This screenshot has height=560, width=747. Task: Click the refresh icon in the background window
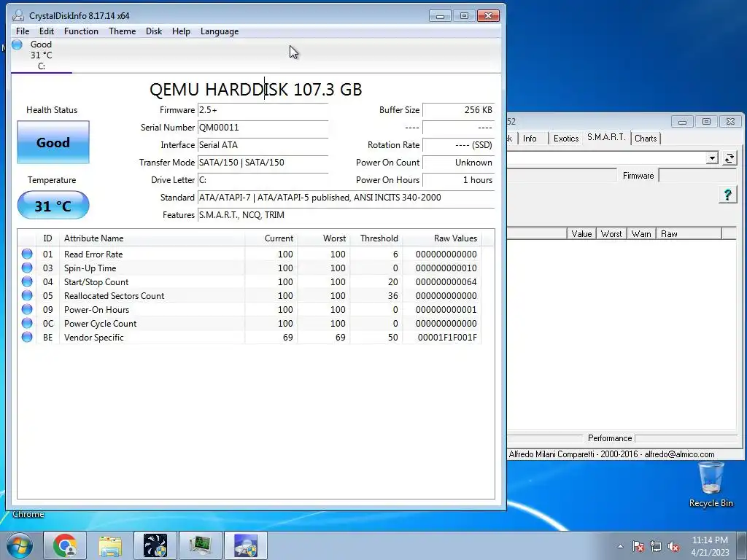[729, 158]
